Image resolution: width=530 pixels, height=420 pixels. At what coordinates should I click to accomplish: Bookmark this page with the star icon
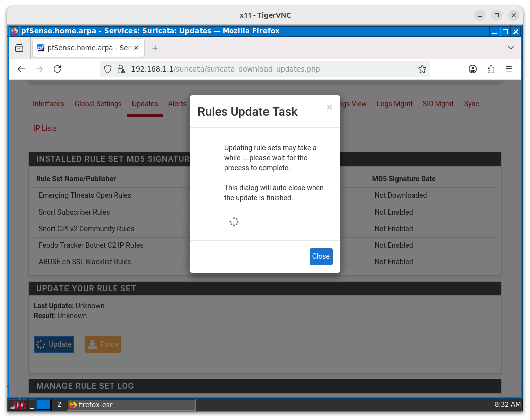tap(422, 69)
